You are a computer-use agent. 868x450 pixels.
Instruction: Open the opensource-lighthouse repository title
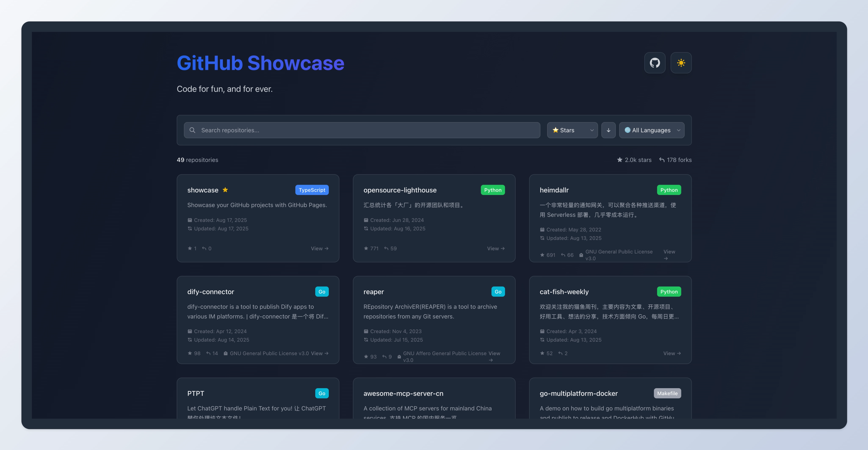click(x=400, y=190)
